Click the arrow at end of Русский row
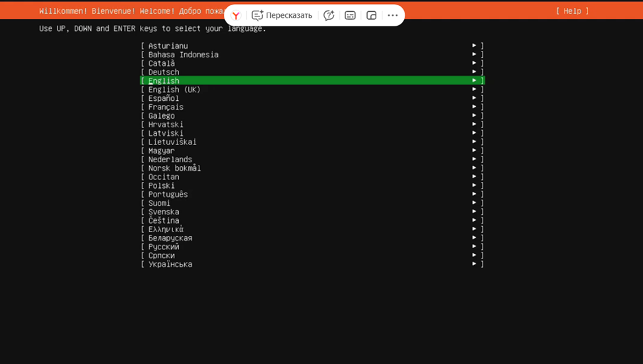This screenshot has height=364, width=643. pos(474,246)
